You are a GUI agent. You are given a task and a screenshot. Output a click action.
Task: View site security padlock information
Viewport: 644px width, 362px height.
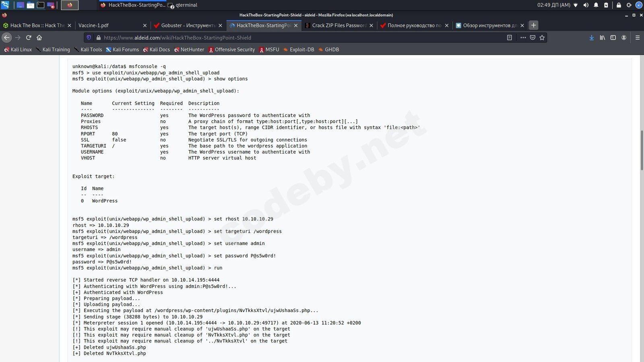[x=98, y=37]
